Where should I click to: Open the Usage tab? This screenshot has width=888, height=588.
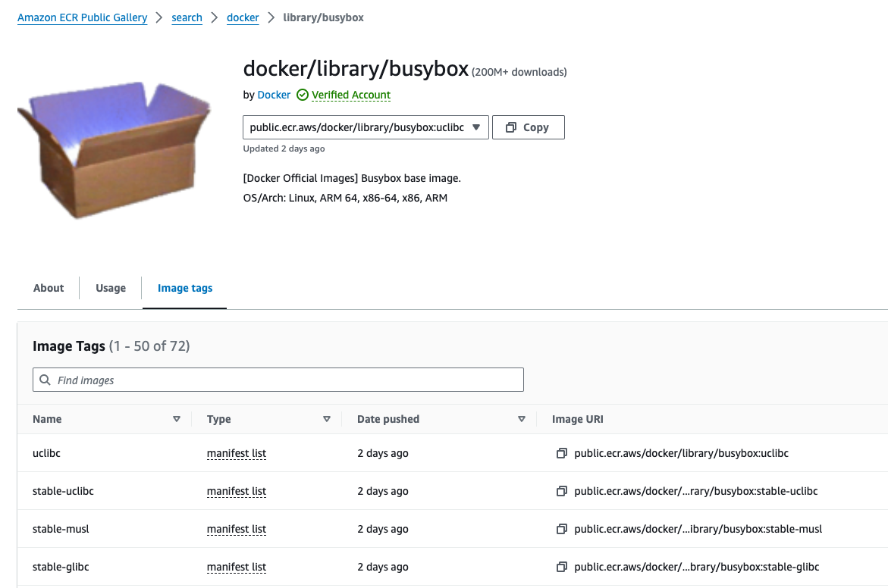(111, 288)
